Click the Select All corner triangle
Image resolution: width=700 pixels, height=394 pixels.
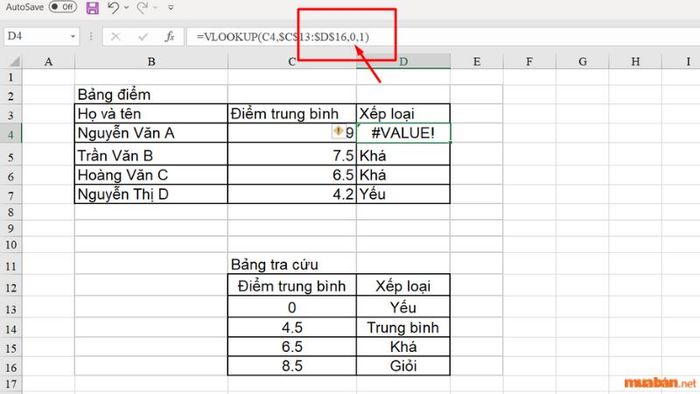14,61
